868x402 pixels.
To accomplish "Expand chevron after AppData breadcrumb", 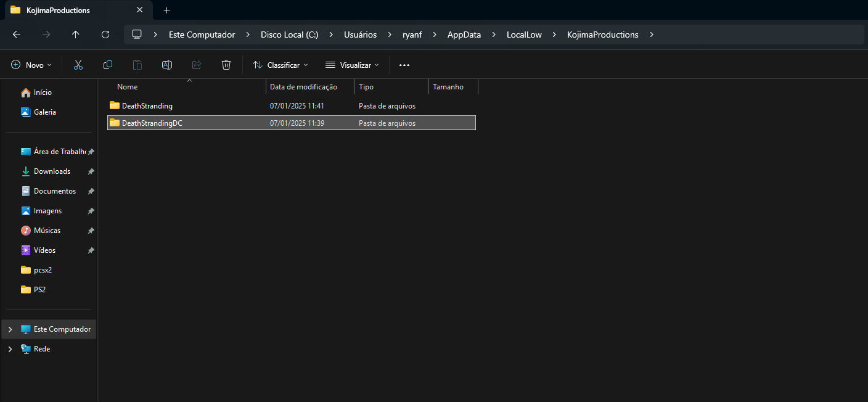I will pos(494,35).
